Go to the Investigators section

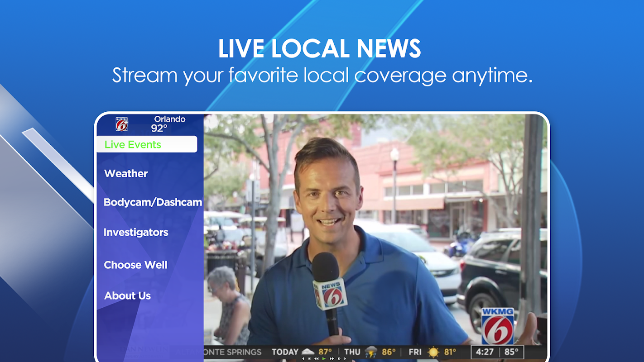tap(136, 233)
